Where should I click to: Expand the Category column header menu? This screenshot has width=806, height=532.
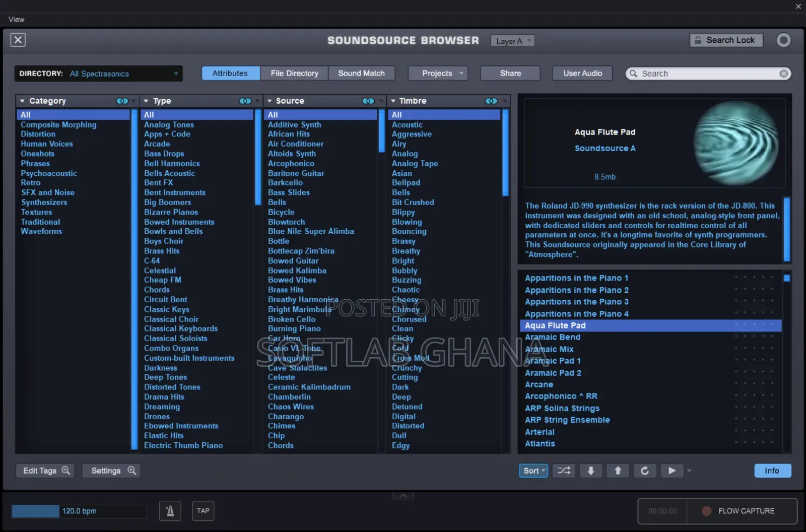133,101
